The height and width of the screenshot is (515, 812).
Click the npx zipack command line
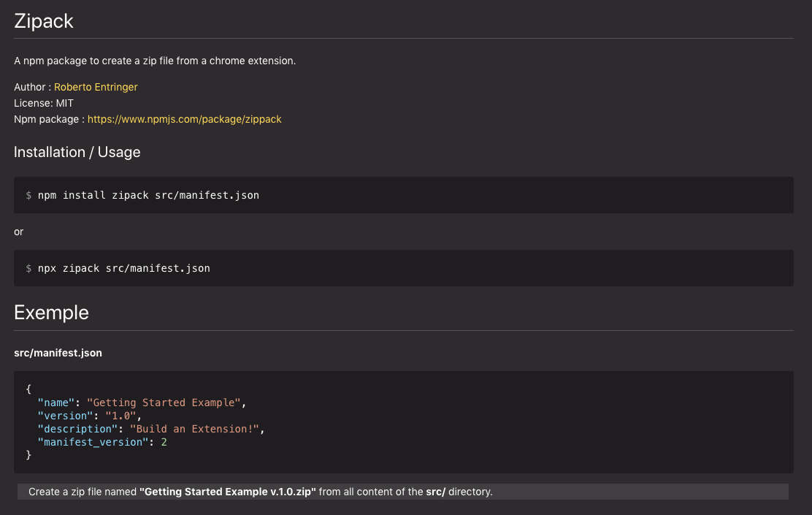coord(123,268)
